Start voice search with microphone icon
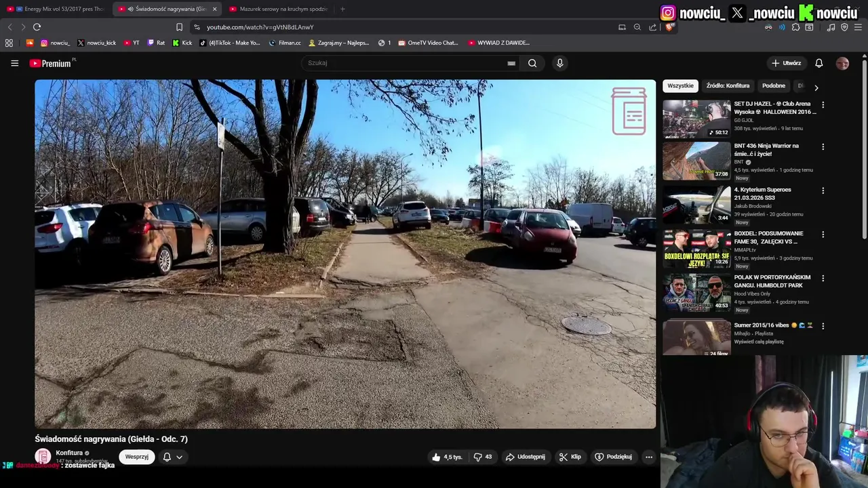This screenshot has width=868, height=488. click(559, 63)
